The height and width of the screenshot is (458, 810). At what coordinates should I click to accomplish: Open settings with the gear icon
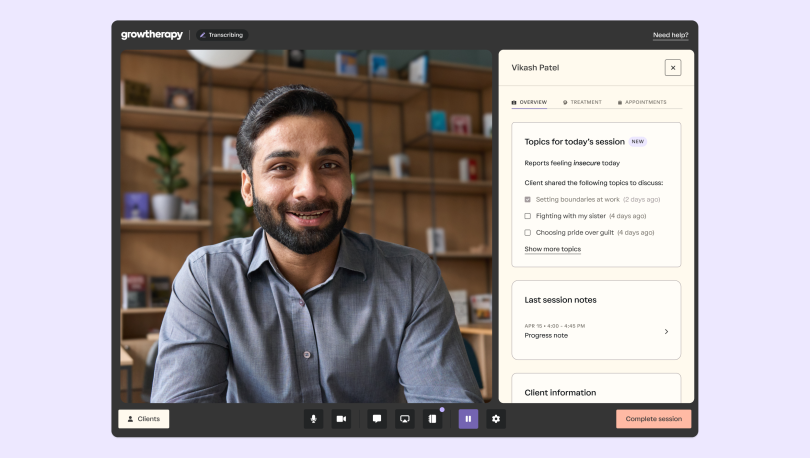coord(496,419)
